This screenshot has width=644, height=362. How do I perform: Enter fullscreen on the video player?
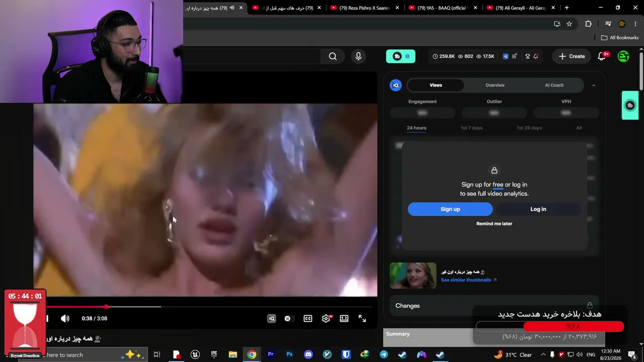tap(362, 318)
